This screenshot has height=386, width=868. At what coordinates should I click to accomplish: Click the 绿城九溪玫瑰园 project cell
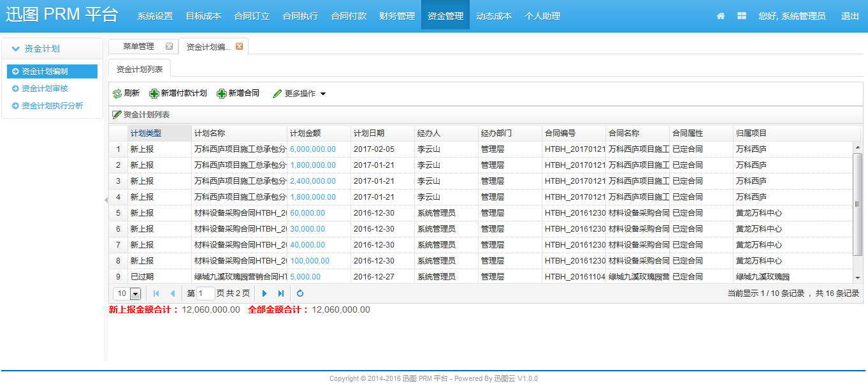792,277
